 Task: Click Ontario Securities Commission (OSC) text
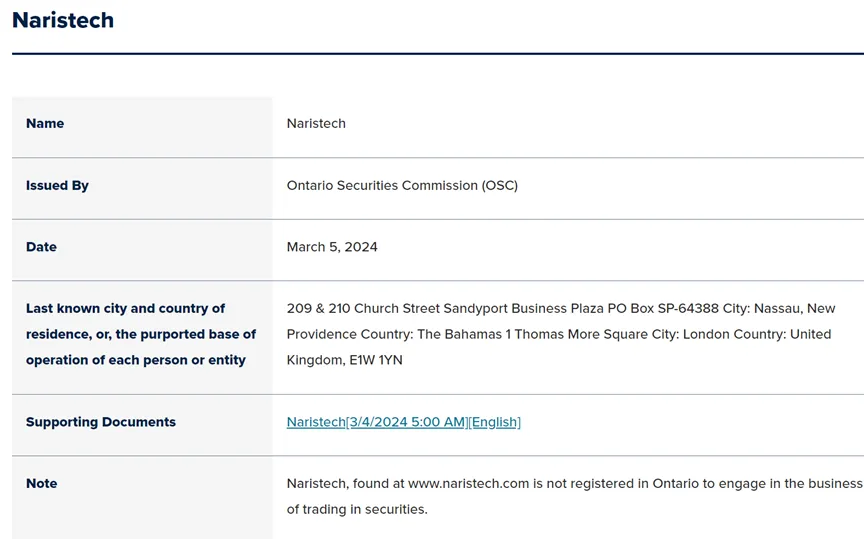[x=402, y=186]
